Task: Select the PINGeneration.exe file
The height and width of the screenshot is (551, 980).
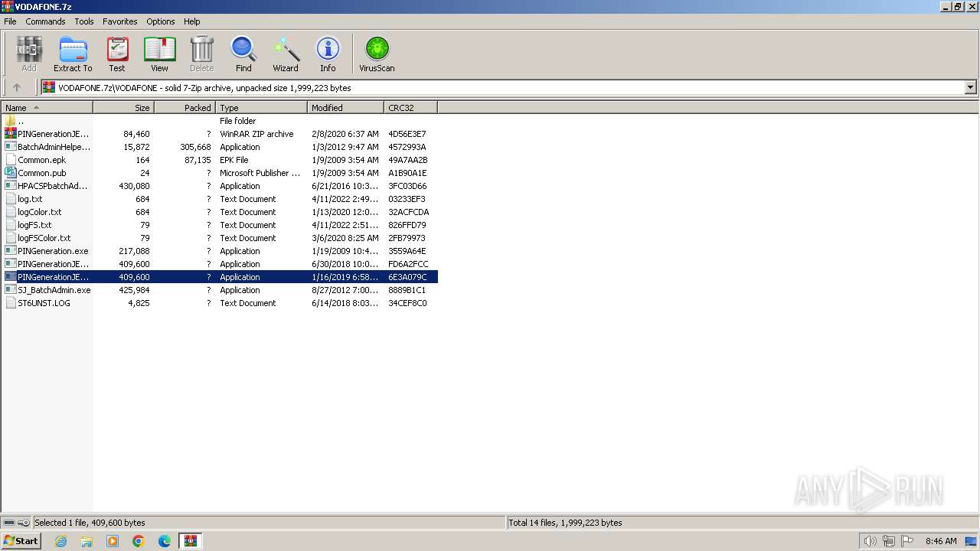Action: click(x=220, y=251)
